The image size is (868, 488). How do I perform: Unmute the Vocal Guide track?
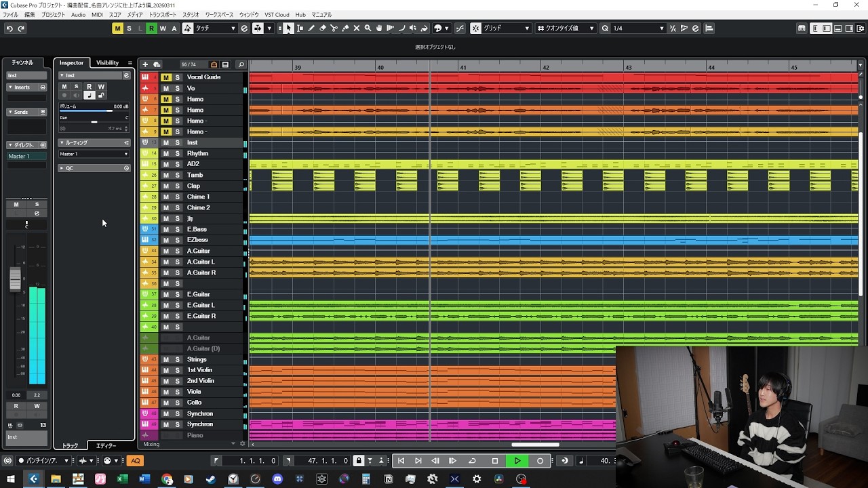pos(166,77)
